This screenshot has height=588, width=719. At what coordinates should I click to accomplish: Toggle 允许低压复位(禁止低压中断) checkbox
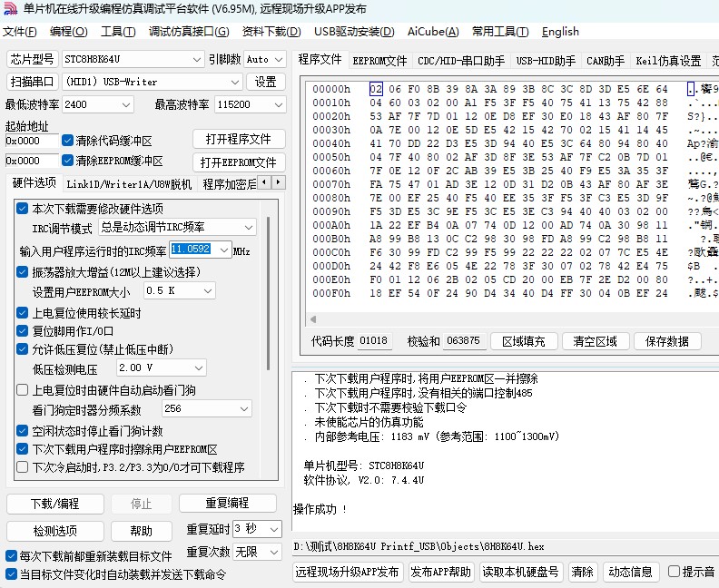[x=22, y=349]
